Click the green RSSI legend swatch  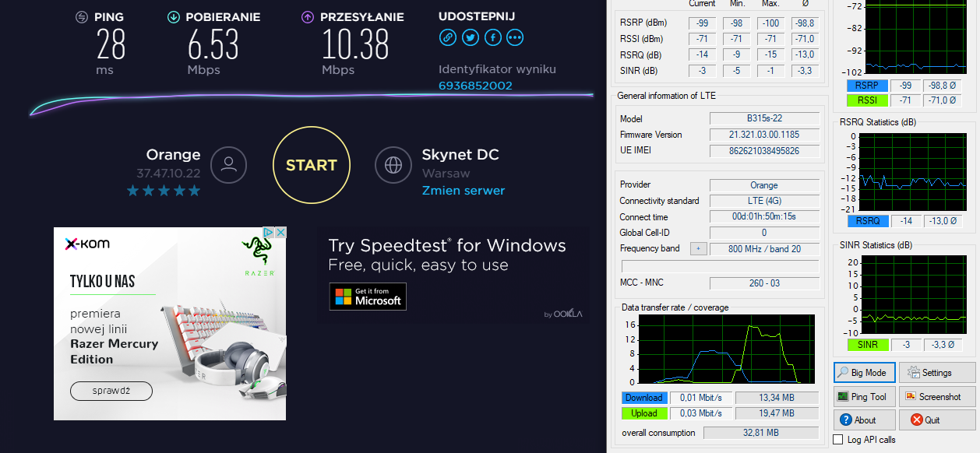[x=866, y=100]
